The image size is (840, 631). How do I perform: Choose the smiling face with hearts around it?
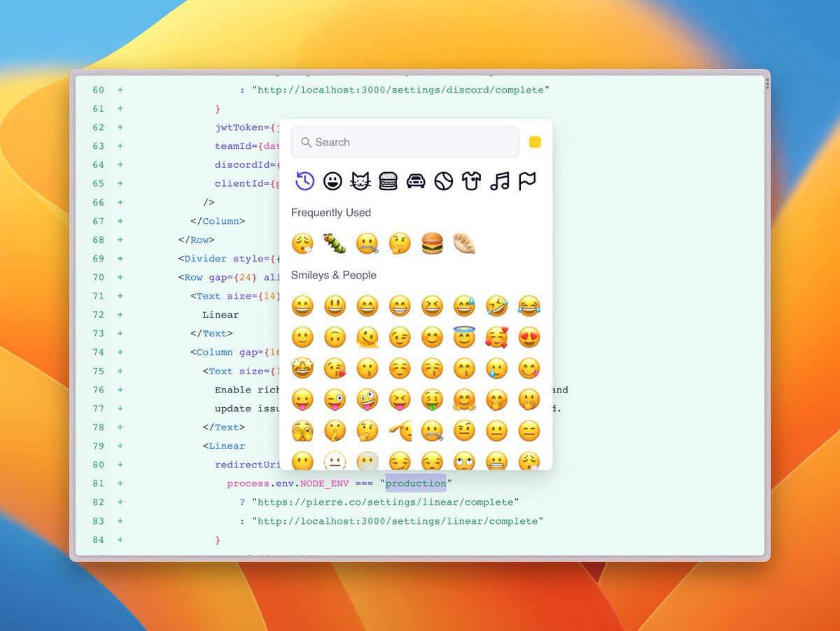(497, 337)
